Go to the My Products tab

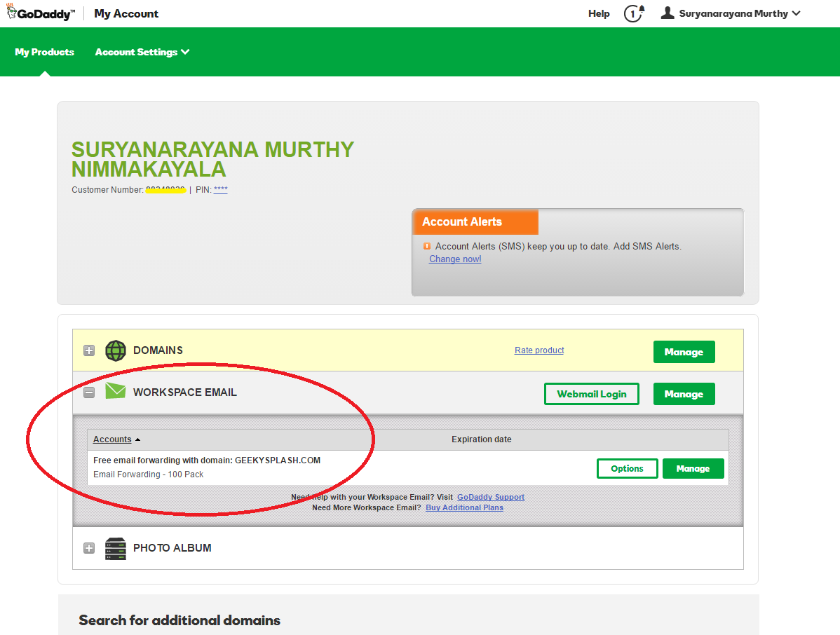[x=44, y=52]
